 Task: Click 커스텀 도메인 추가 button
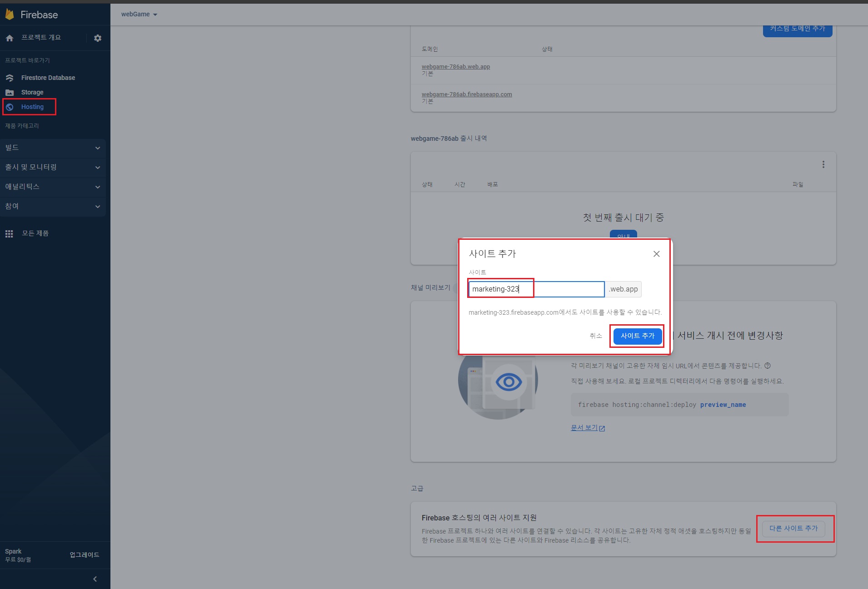(x=798, y=29)
